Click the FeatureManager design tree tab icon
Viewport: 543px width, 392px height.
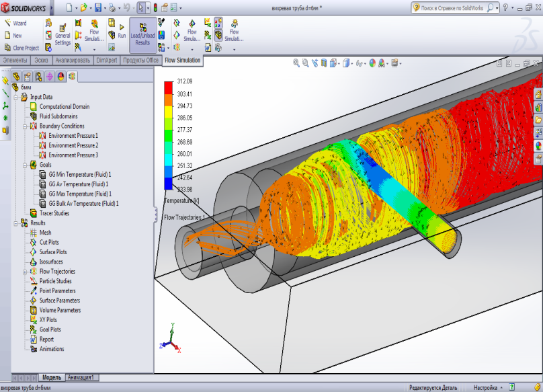click(x=16, y=76)
